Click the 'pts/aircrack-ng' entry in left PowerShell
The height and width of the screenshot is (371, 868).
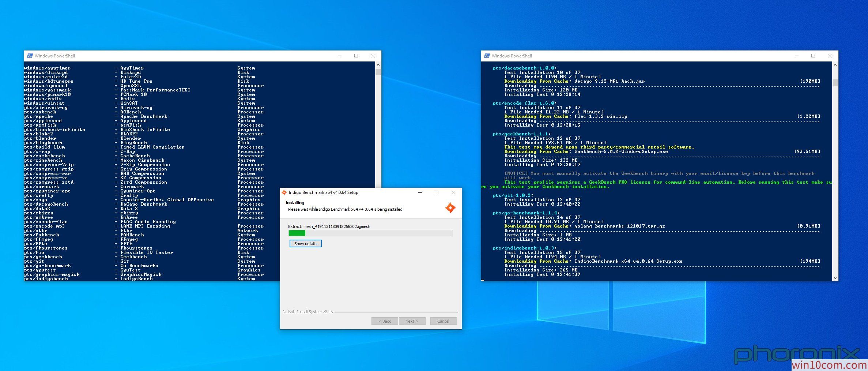pos(46,108)
